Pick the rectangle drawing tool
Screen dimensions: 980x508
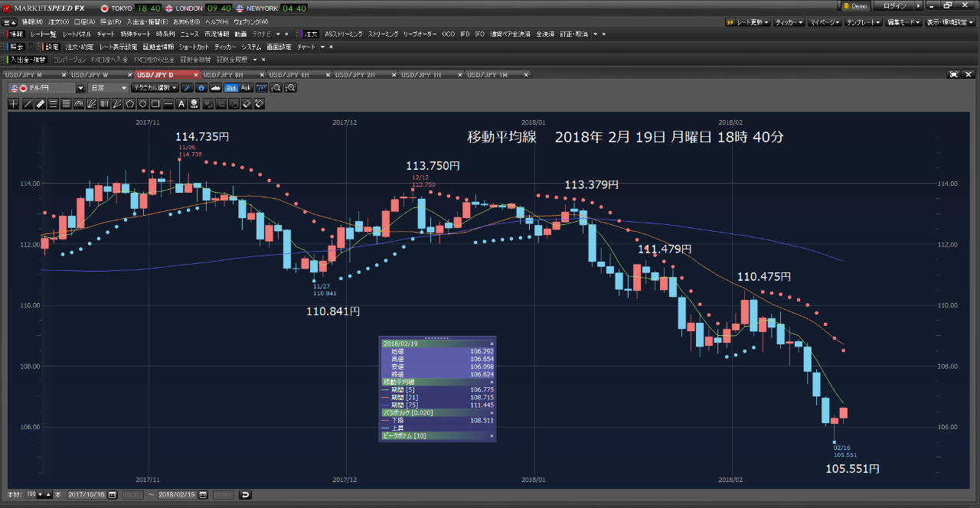point(155,104)
